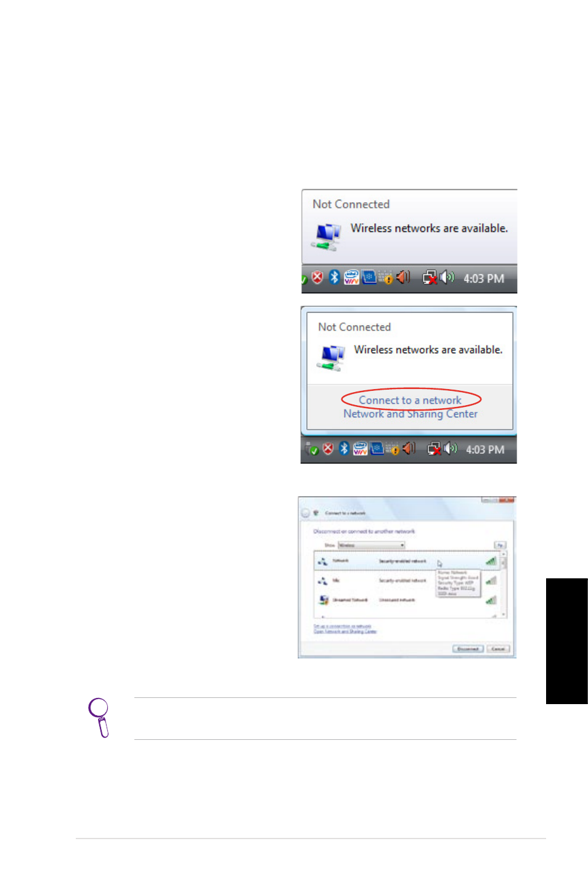Click the Disconnect button
588x886 pixels.
coord(468,649)
